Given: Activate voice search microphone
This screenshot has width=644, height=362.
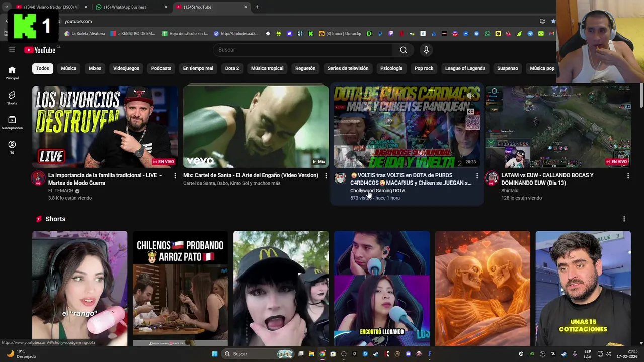Looking at the screenshot, I should [426, 50].
